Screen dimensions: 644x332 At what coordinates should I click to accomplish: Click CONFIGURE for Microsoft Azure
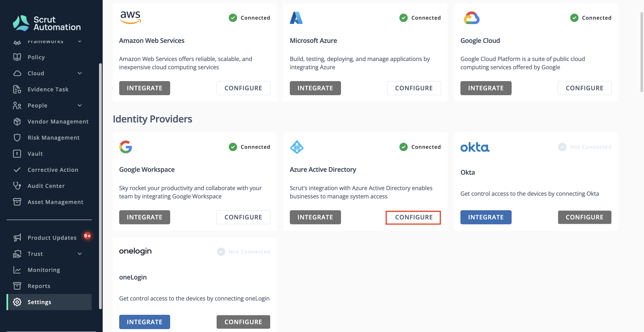click(414, 88)
